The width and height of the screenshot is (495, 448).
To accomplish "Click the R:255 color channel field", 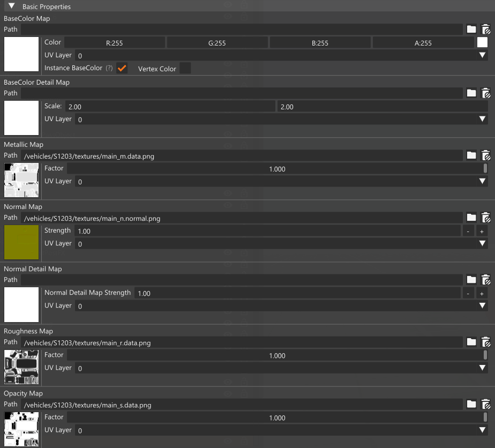I will (x=114, y=43).
